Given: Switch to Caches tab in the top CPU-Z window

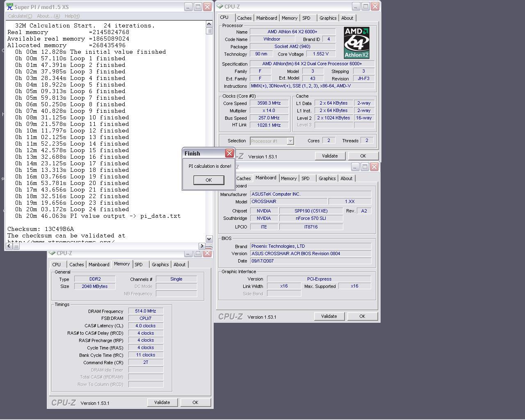Looking at the screenshot, I should point(244,18).
